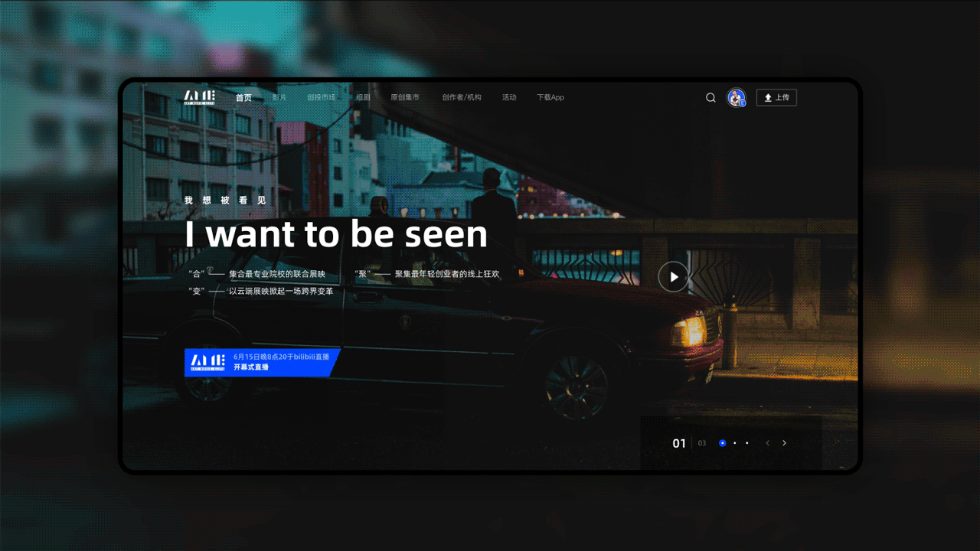Navigate to 创作者/机构
The width and height of the screenshot is (980, 551).
(462, 97)
